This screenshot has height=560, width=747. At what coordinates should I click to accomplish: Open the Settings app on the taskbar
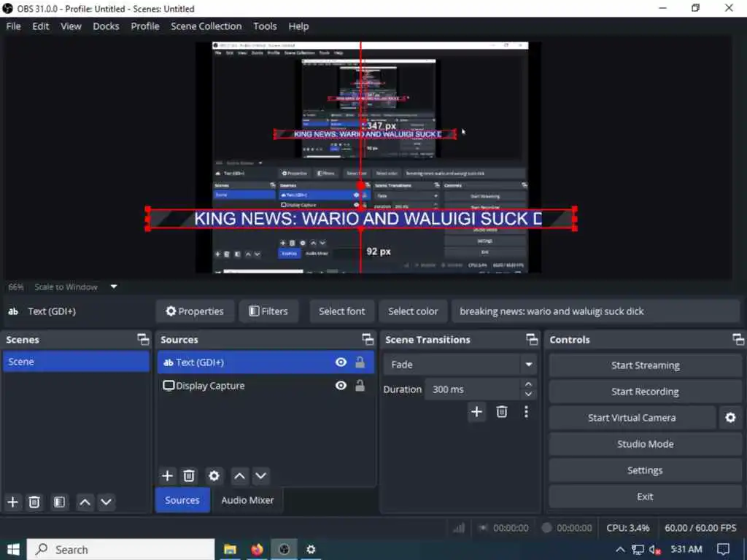311,550
